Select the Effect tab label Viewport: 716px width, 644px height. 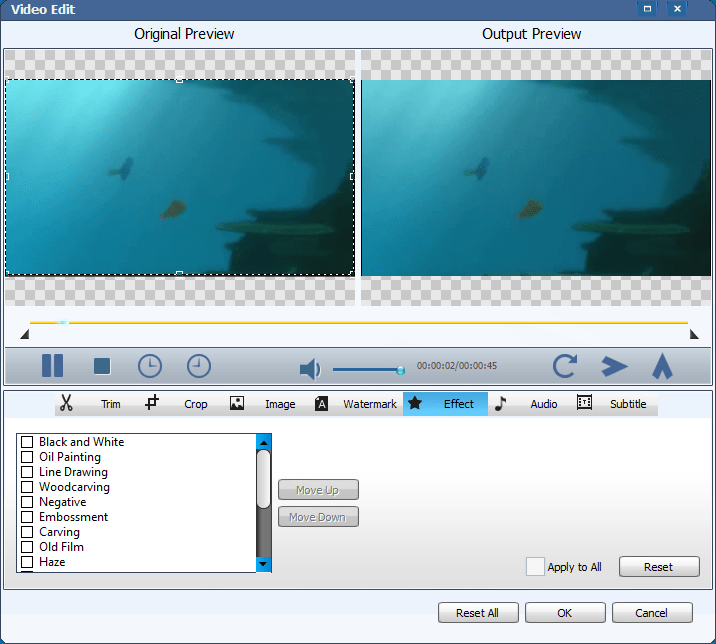pyautogui.click(x=458, y=404)
